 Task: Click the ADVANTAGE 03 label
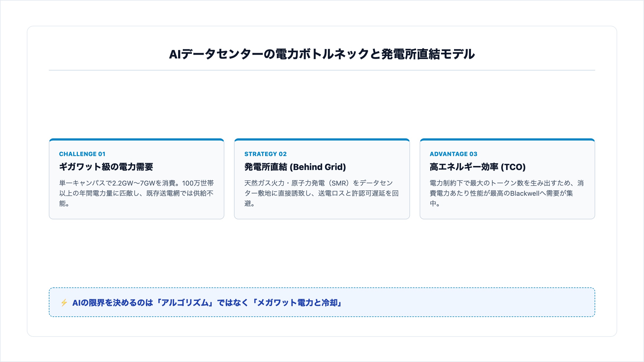453,154
